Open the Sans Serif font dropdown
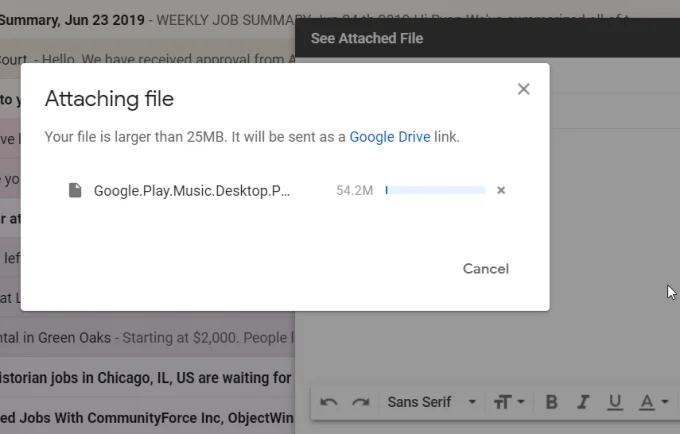This screenshot has width=680, height=434. point(432,402)
